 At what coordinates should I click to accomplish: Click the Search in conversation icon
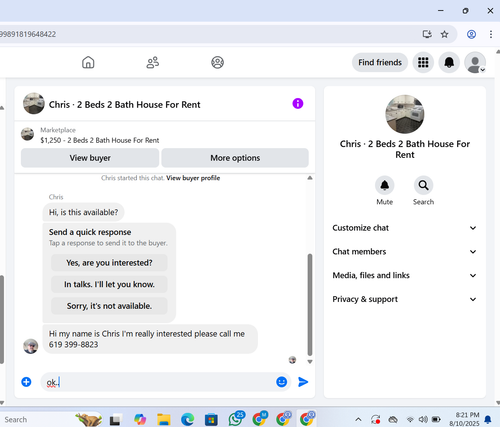pos(423,185)
